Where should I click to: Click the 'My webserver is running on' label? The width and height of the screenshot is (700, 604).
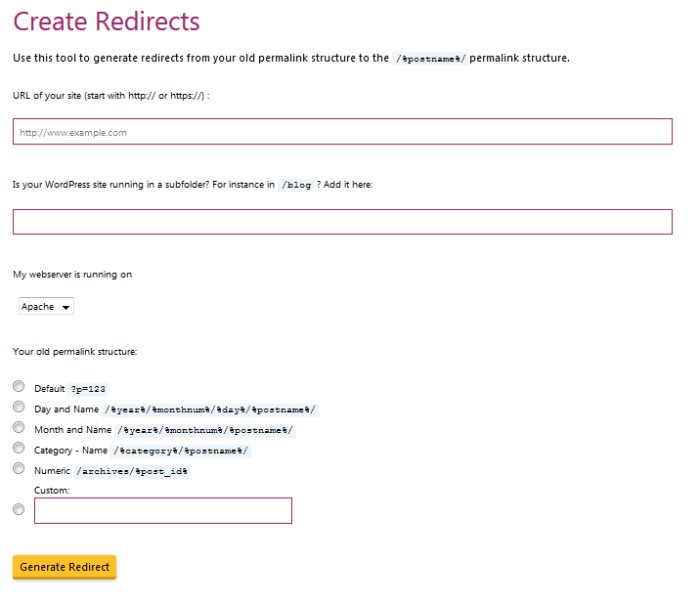(x=72, y=274)
